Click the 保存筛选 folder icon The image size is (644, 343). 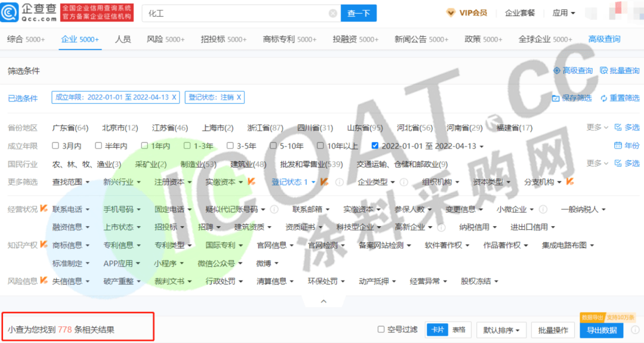tap(556, 98)
